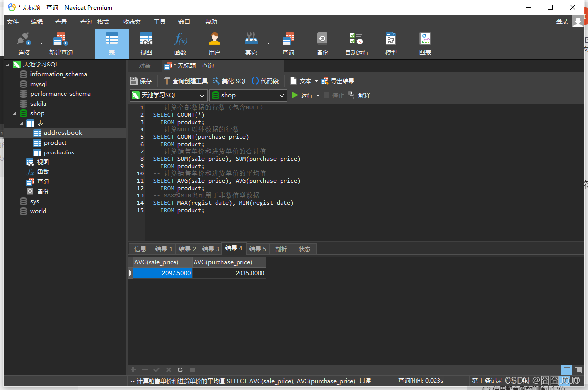Switch to the 结果 2 tab
The width and height of the screenshot is (588, 390).
click(x=187, y=249)
